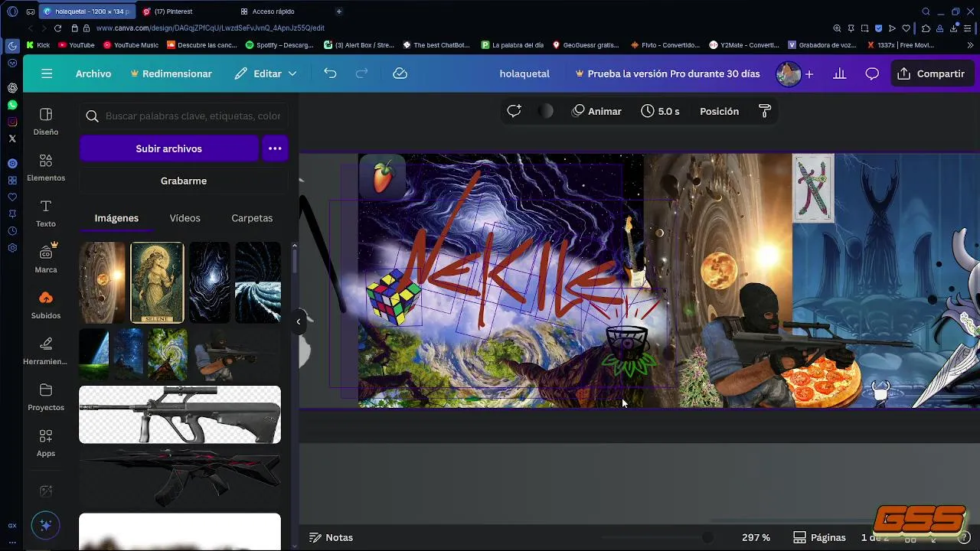
Task: Open the Texto panel
Action: 46,214
